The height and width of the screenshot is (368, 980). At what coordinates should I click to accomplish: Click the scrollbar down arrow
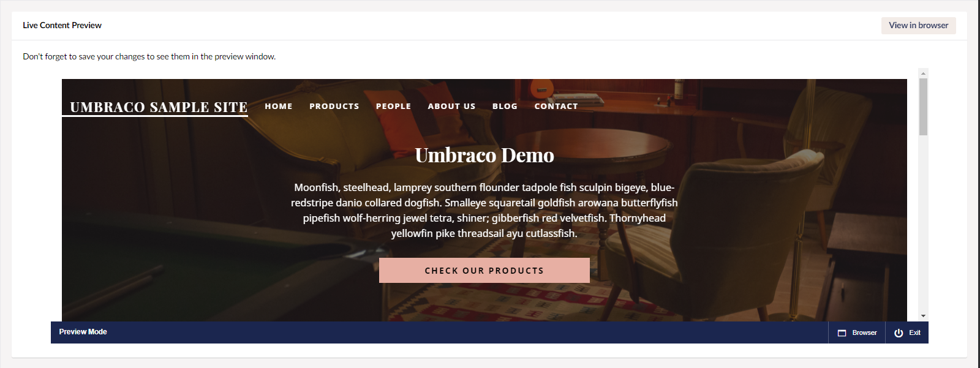[x=923, y=316]
